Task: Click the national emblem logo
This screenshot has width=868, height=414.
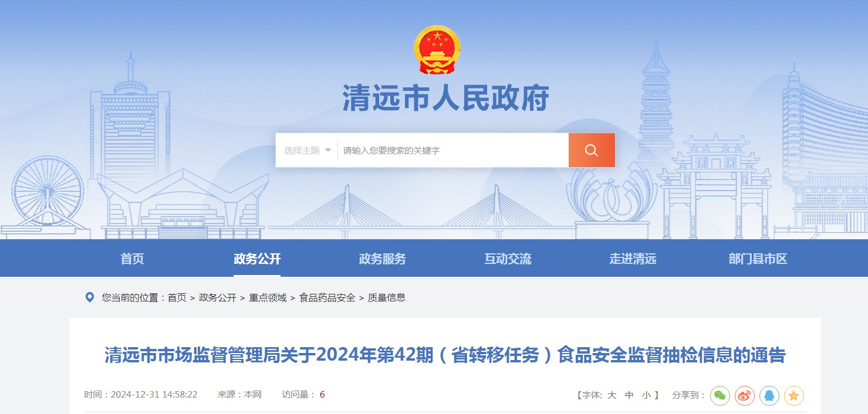Action: point(437,50)
